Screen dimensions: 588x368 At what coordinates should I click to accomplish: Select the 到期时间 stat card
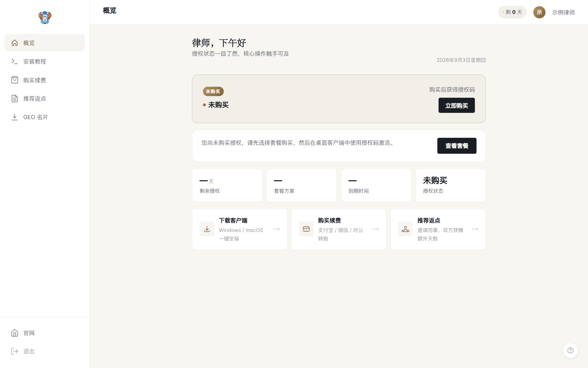point(376,185)
